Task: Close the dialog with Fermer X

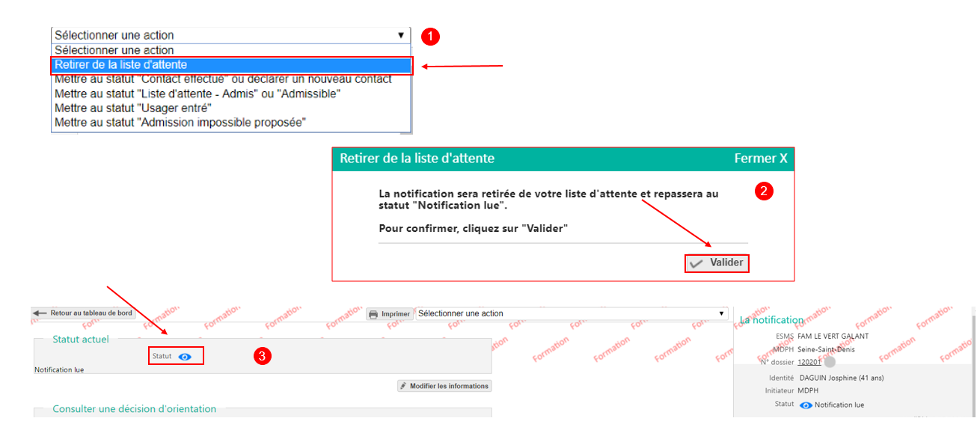Action: coord(760,159)
